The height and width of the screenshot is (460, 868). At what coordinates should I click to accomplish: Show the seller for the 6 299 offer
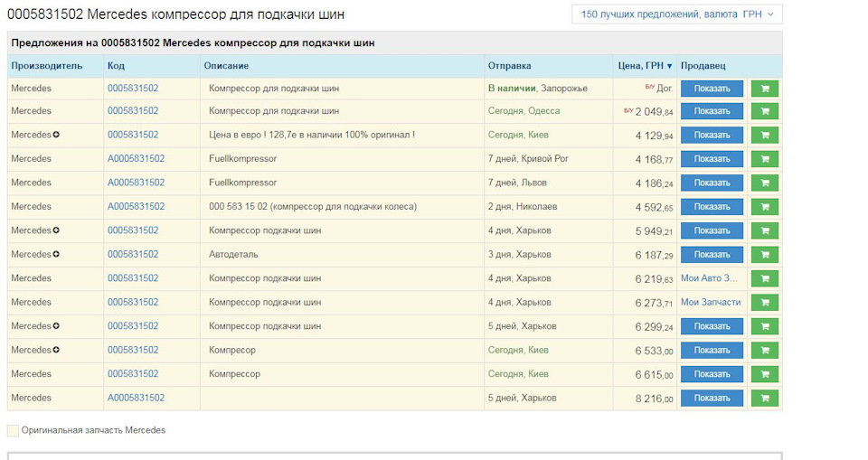[x=712, y=326]
